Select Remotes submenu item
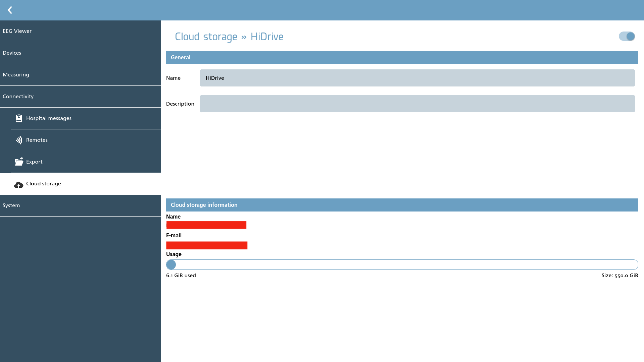The width and height of the screenshot is (644, 362). [x=86, y=140]
